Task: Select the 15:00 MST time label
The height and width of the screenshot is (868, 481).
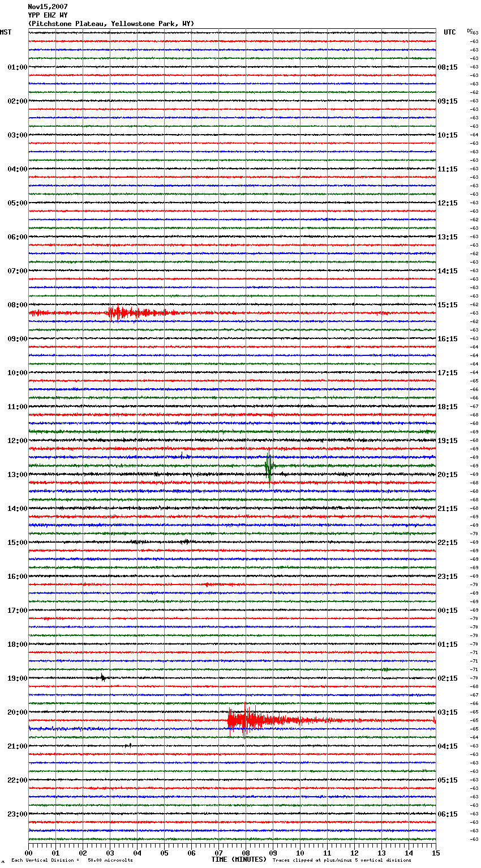Action: click(17, 543)
